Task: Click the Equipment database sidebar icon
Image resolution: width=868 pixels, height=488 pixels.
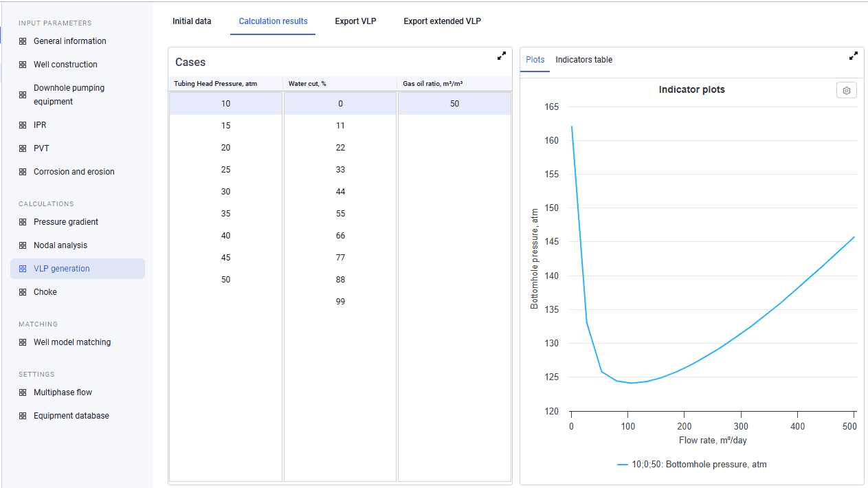Action: click(23, 416)
